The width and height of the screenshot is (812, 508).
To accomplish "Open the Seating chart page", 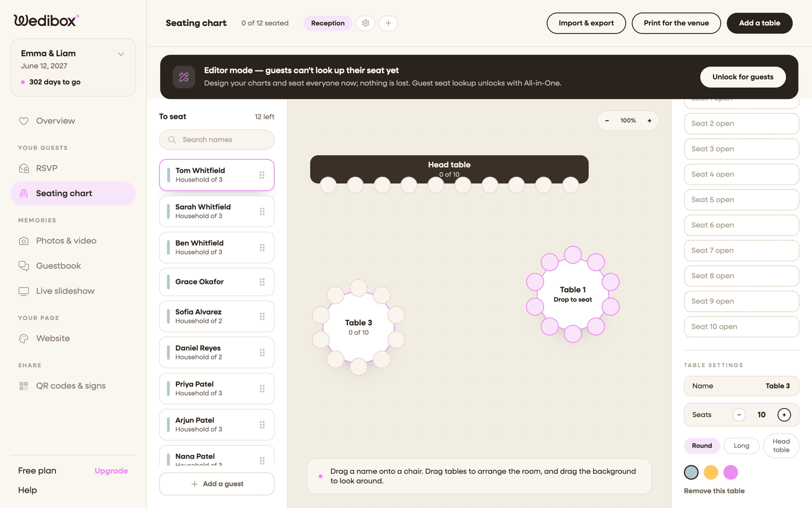I will point(73,193).
